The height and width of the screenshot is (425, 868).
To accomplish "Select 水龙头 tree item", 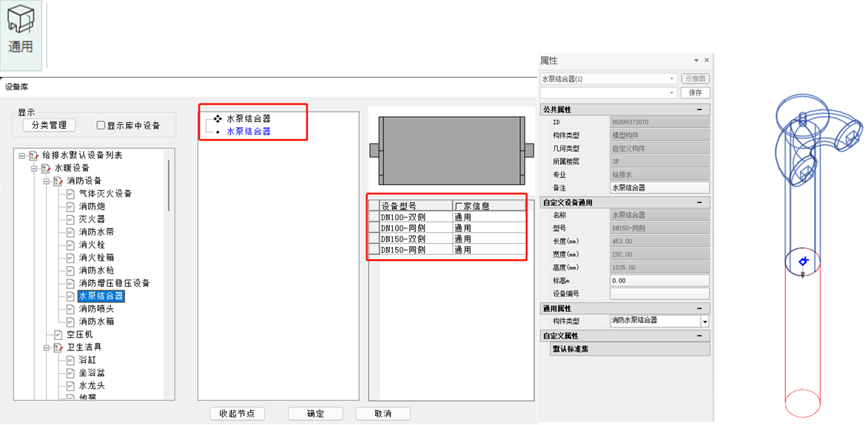I will (x=92, y=386).
